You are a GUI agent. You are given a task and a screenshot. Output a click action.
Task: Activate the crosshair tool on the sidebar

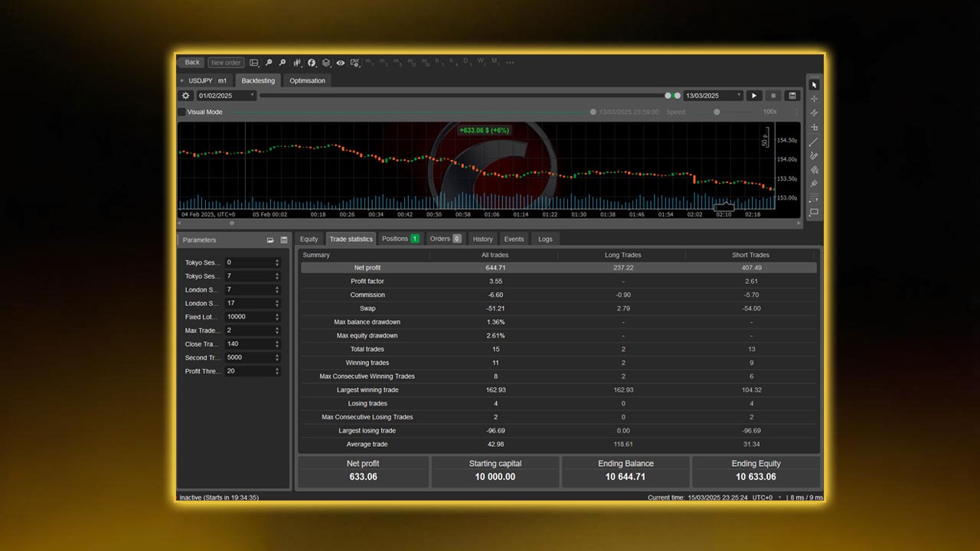click(x=814, y=98)
